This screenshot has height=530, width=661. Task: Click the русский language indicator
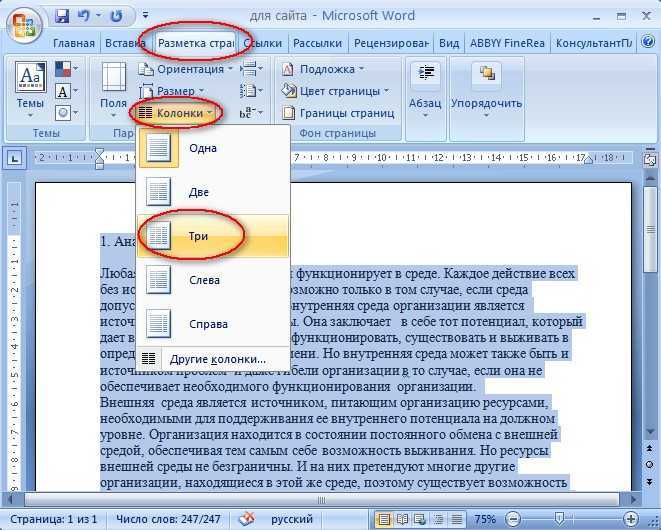point(292,519)
